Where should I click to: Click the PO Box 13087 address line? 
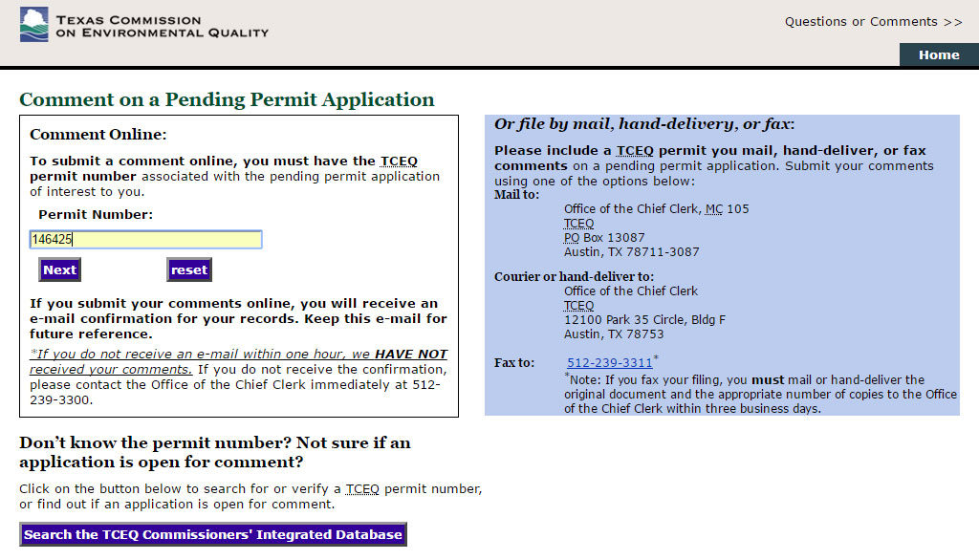(x=604, y=238)
